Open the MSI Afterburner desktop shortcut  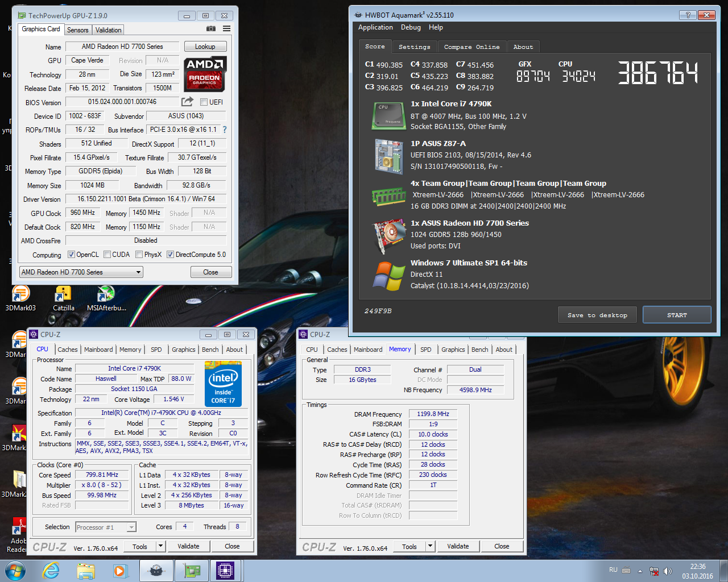coord(106,299)
